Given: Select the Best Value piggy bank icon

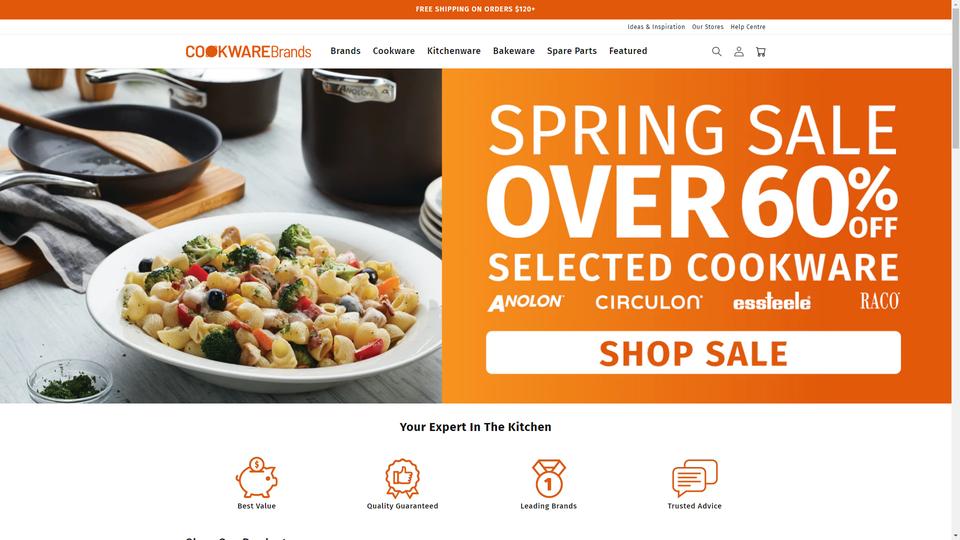Looking at the screenshot, I should tap(257, 478).
